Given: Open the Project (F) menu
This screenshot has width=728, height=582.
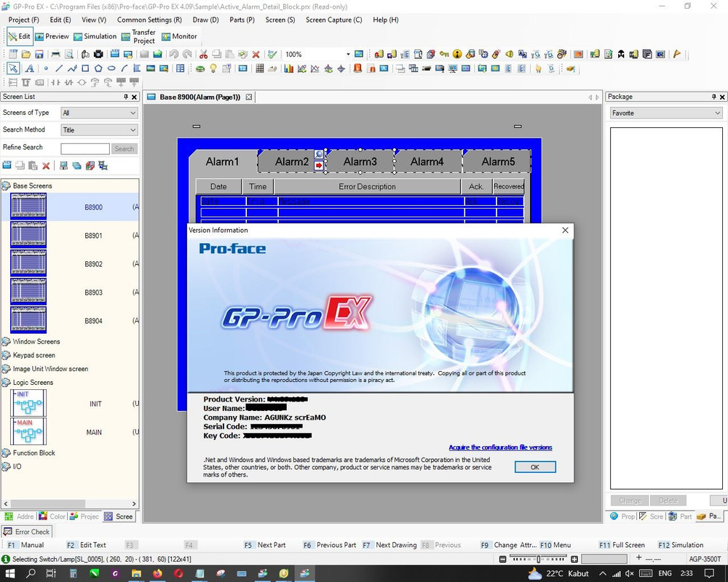Looking at the screenshot, I should (24, 20).
